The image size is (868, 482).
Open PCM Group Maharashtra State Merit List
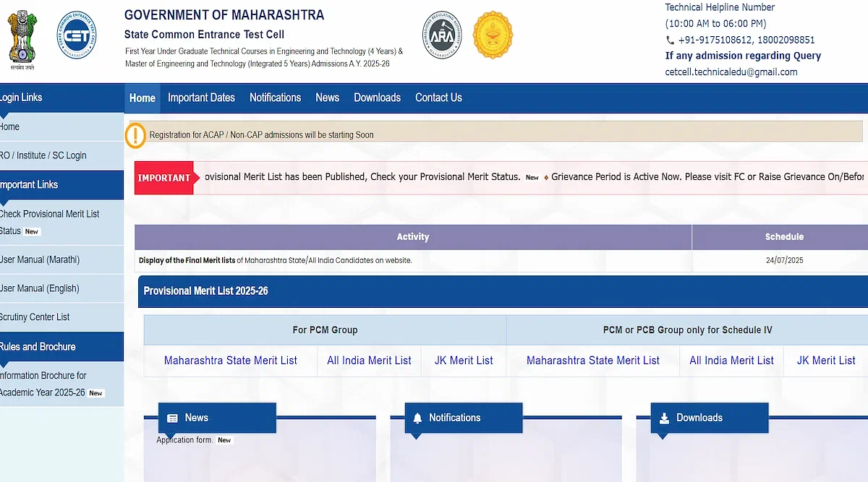click(231, 361)
